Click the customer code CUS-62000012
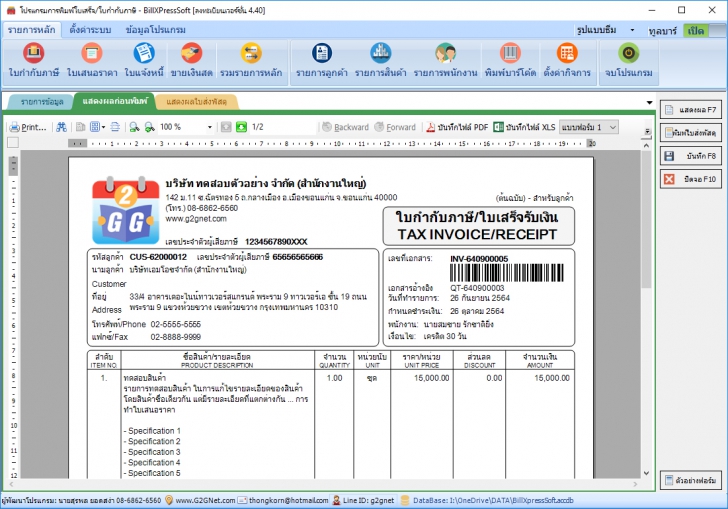Screen dimensions: 728x509 158,257
